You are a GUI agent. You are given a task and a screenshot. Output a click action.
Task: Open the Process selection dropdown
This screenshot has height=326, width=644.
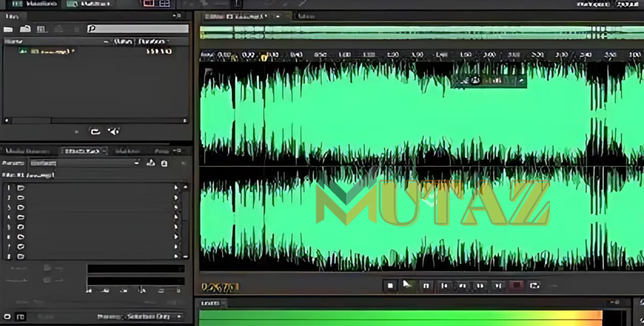click(x=154, y=317)
